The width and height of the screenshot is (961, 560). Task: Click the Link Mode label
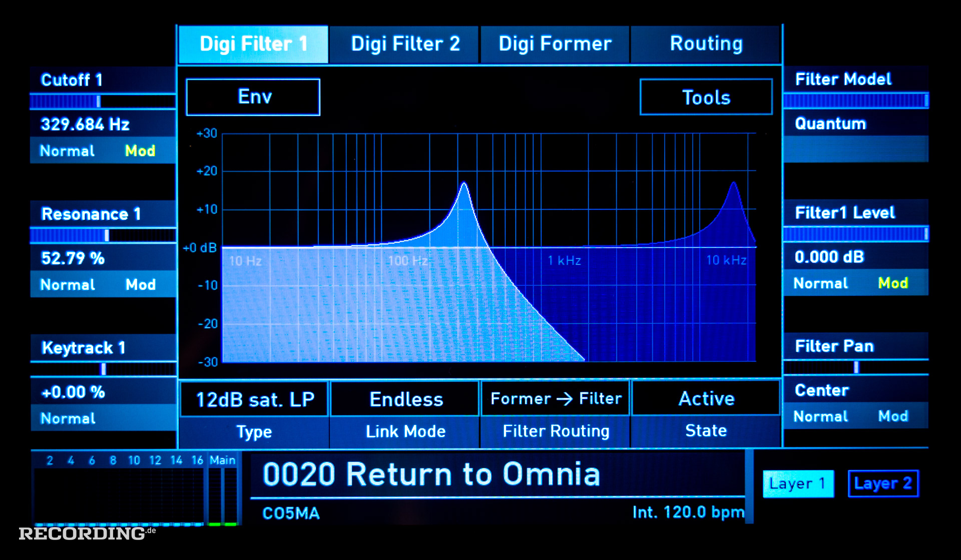(x=405, y=431)
